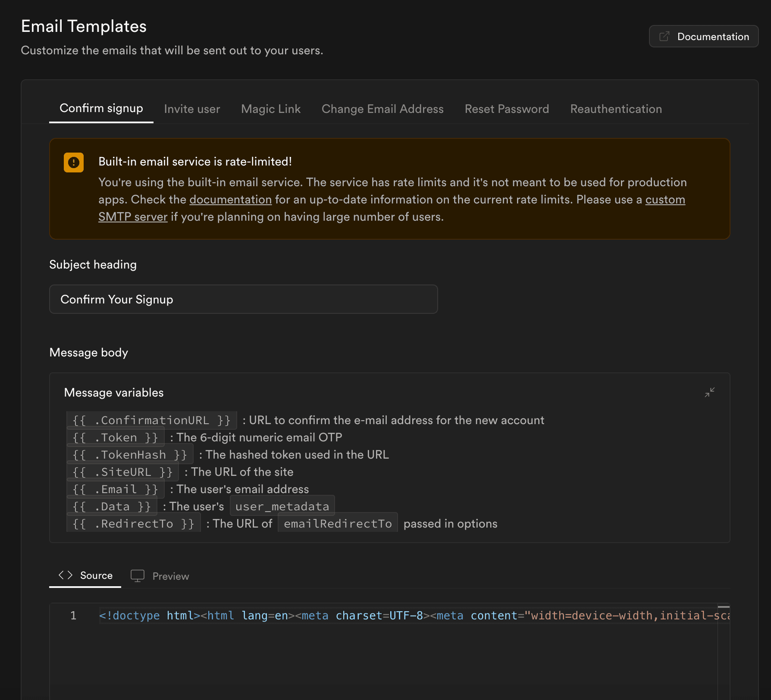
Task: Click the {{ .TokenHash }} variable
Action: coord(129,455)
